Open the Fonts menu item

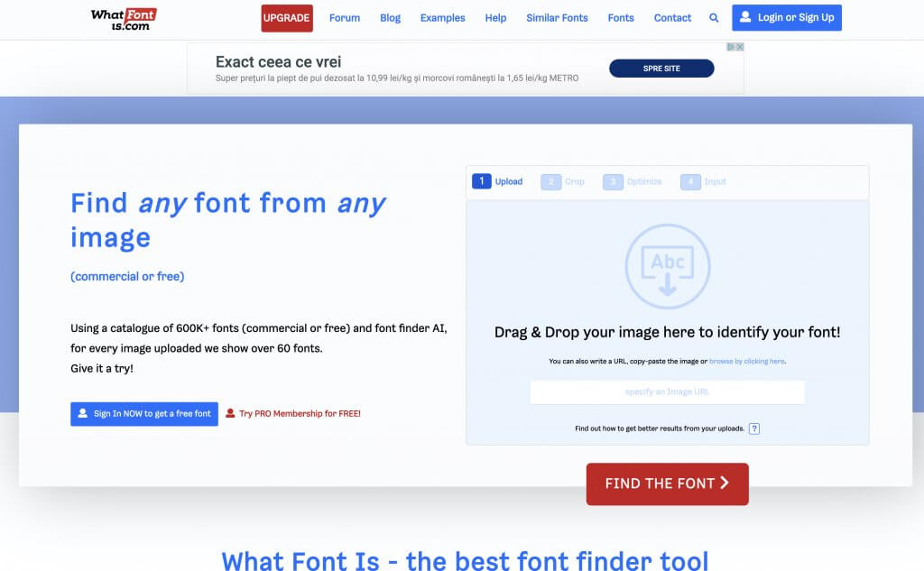(621, 18)
